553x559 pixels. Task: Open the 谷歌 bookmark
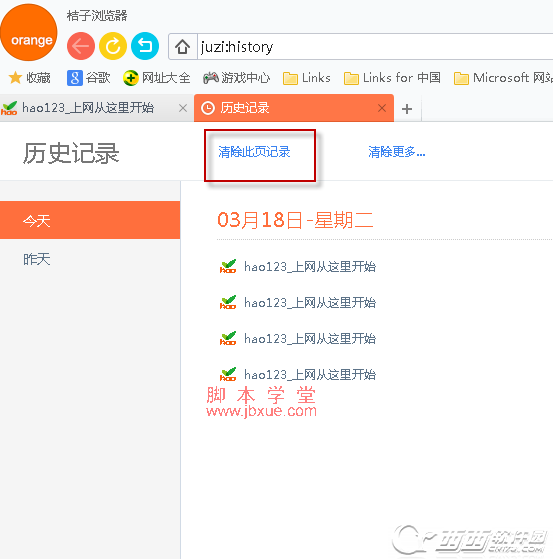tap(88, 78)
